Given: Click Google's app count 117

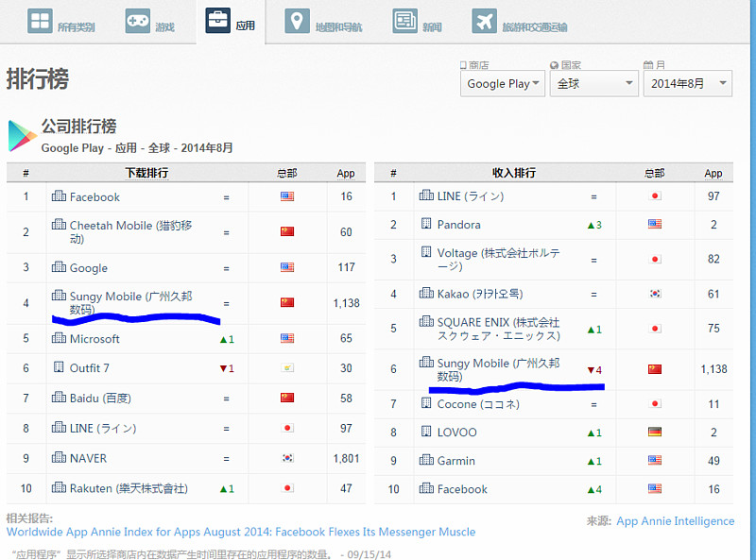Looking at the screenshot, I should point(346,267).
